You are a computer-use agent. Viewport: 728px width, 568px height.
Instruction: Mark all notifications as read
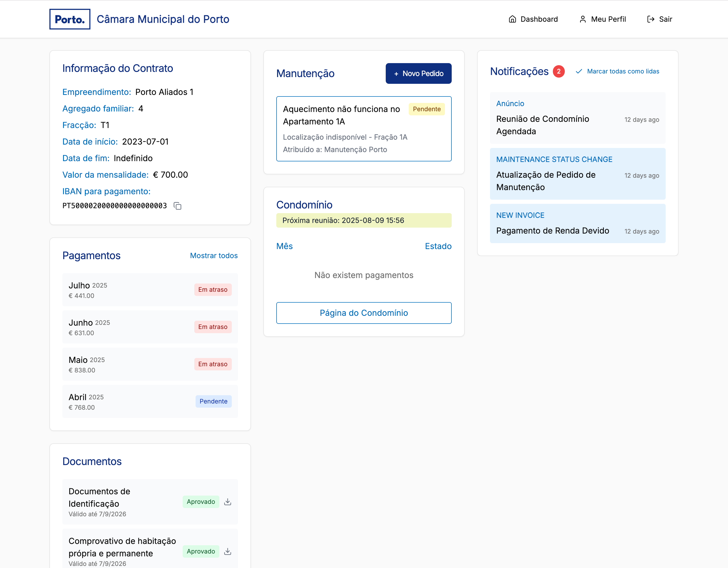(x=623, y=71)
